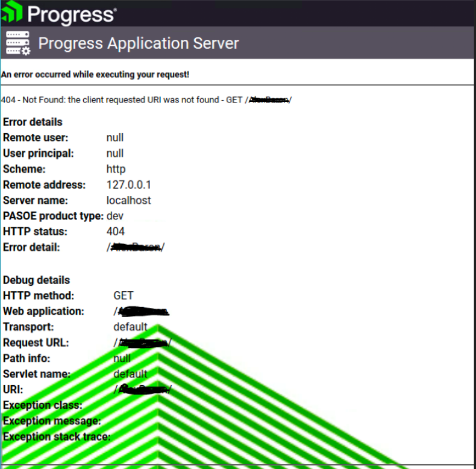Image resolution: width=476 pixels, height=469 pixels.
Task: Click the 'Debug details' heading
Action: click(36, 280)
